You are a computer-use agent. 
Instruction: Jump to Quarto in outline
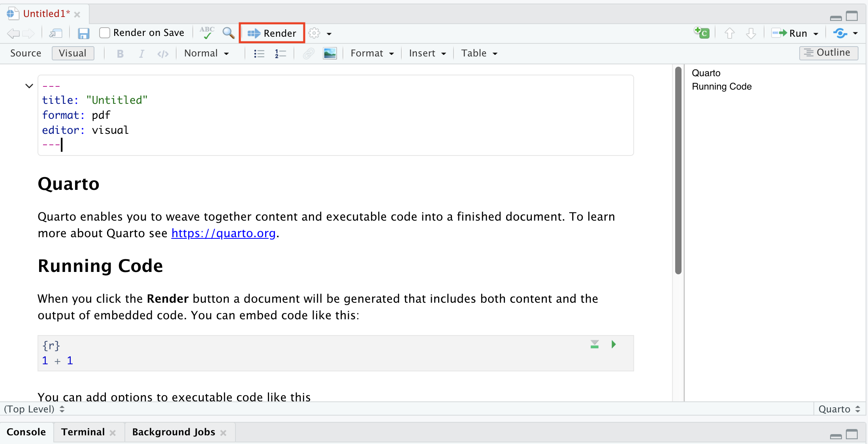706,73
